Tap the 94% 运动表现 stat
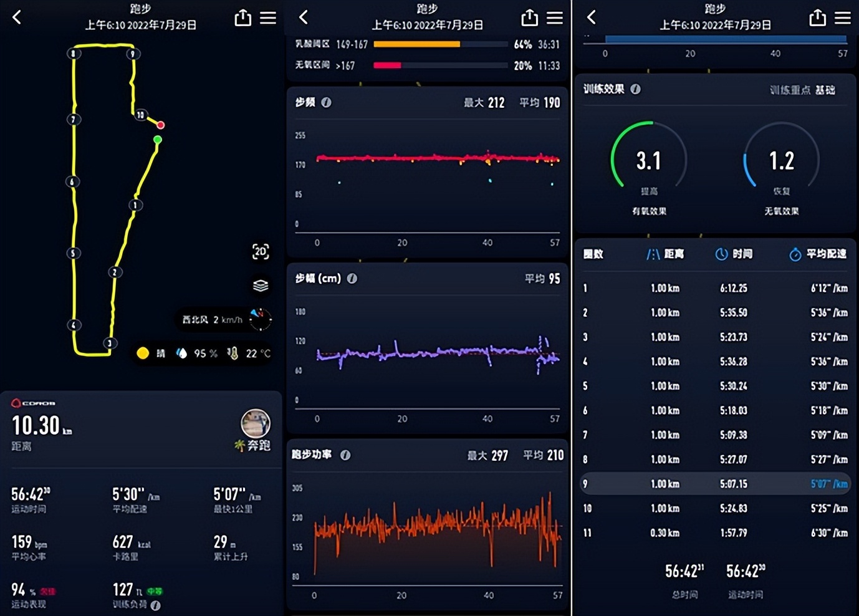This screenshot has height=616, width=859. [34, 594]
